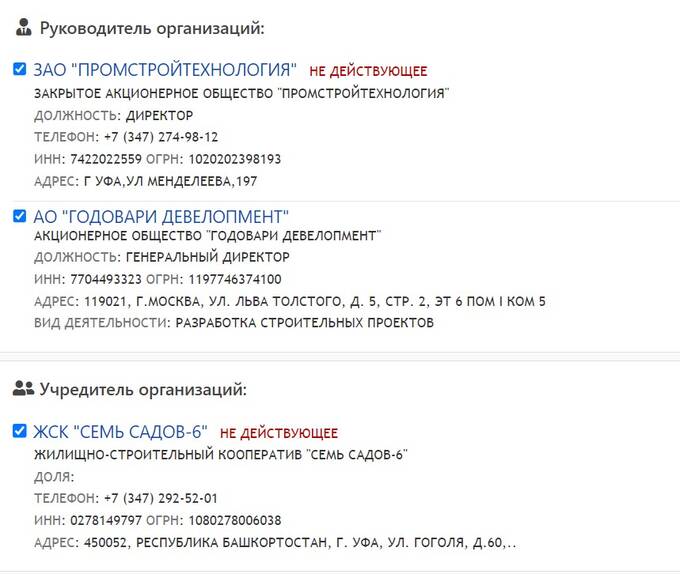Click the phone number +7 (347) 274-98-12
Image resolution: width=680 pixels, height=574 pixels.
pos(160,137)
